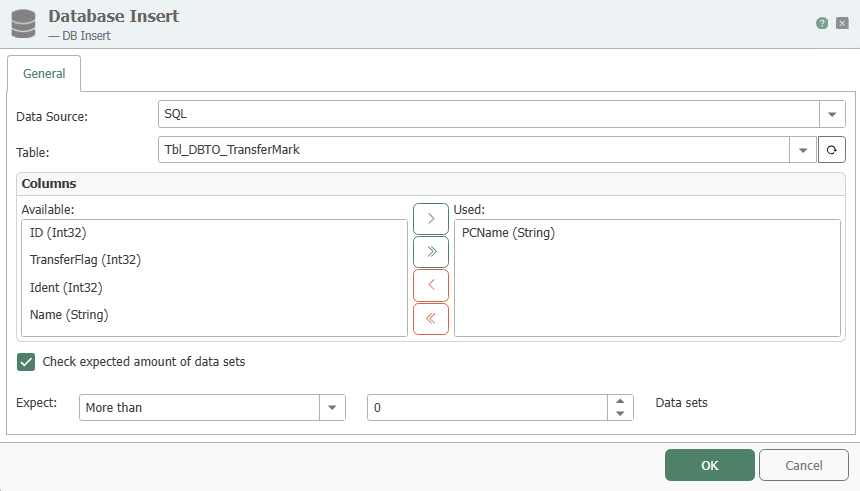Expand the Data Source dropdown
This screenshot has width=860, height=491.
tap(832, 114)
